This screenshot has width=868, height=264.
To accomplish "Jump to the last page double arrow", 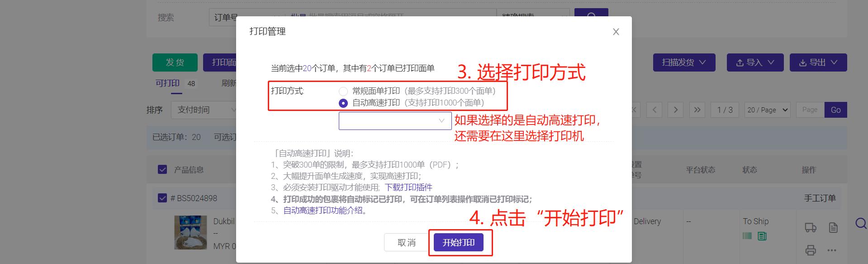I will click(x=697, y=110).
